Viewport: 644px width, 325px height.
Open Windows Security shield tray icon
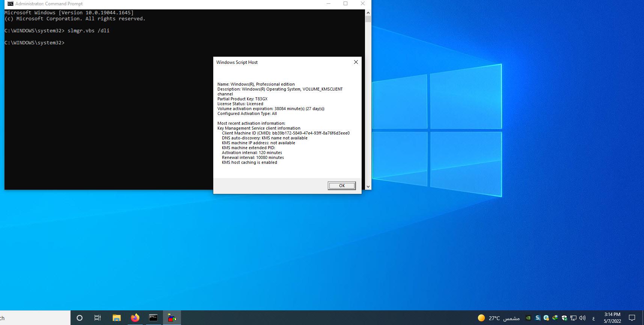pyautogui.click(x=564, y=318)
